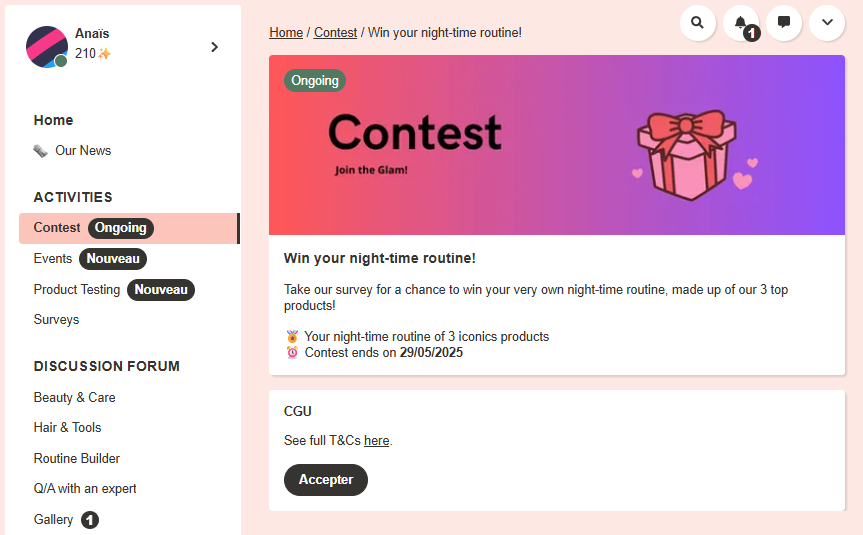The image size is (863, 535).
Task: Open notifications bell icon
Action: click(740, 22)
